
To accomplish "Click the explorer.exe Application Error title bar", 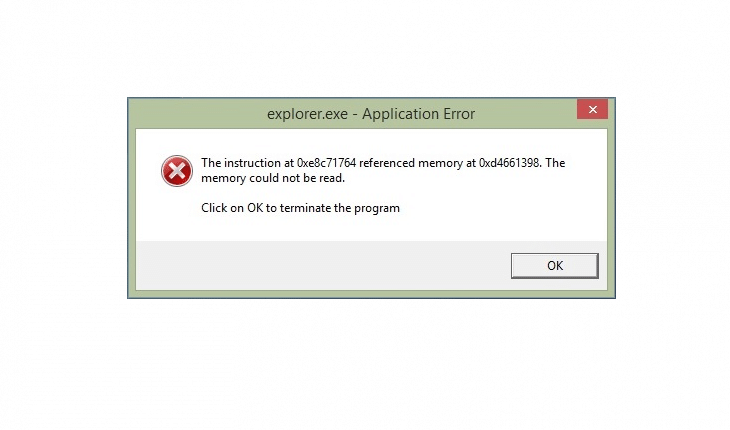I will (x=371, y=114).
